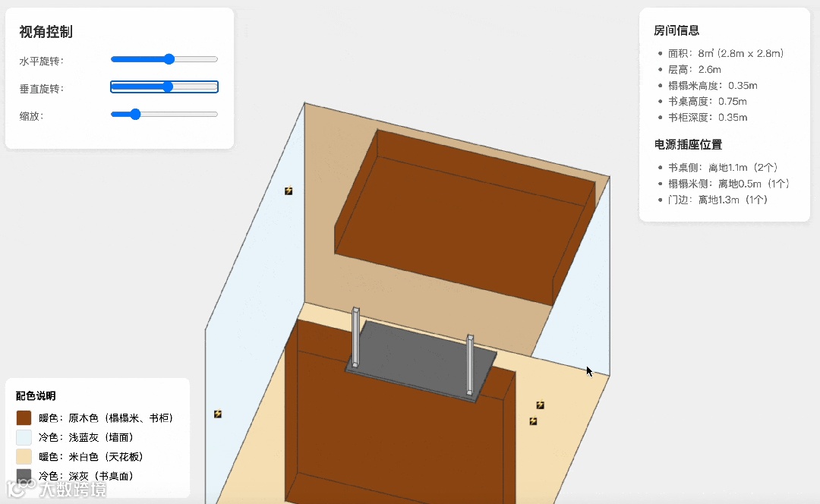Click the 垂直旋转 label
The height and width of the screenshot is (504, 820).
point(42,89)
